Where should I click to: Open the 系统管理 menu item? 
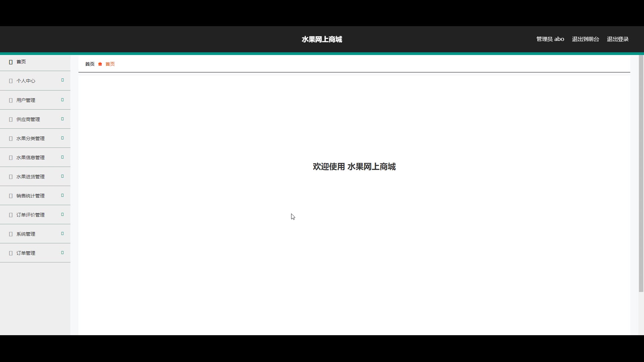tap(26, 234)
